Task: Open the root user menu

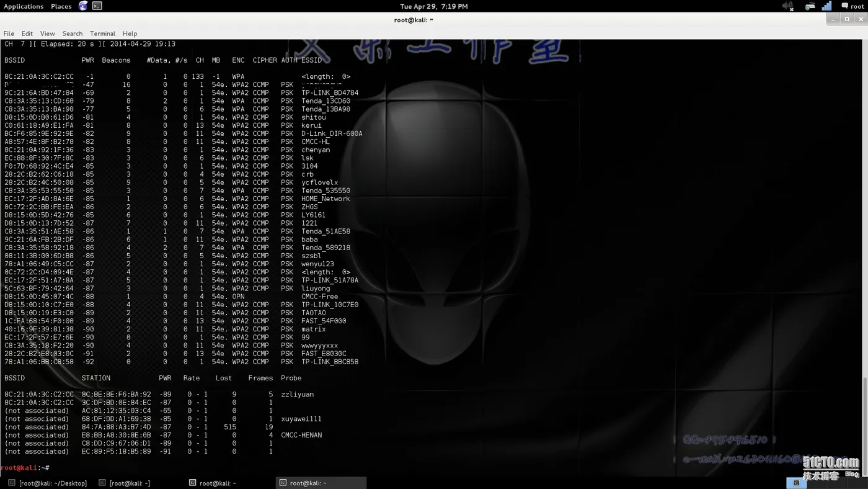Action: pyautogui.click(x=857, y=6)
